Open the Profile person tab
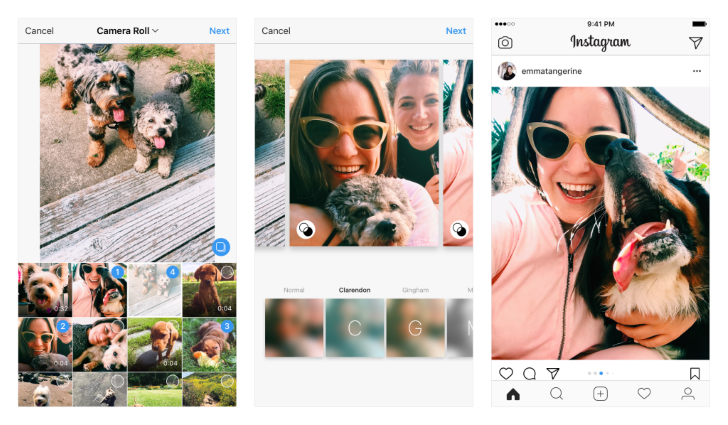728x425 pixels. tap(688, 394)
